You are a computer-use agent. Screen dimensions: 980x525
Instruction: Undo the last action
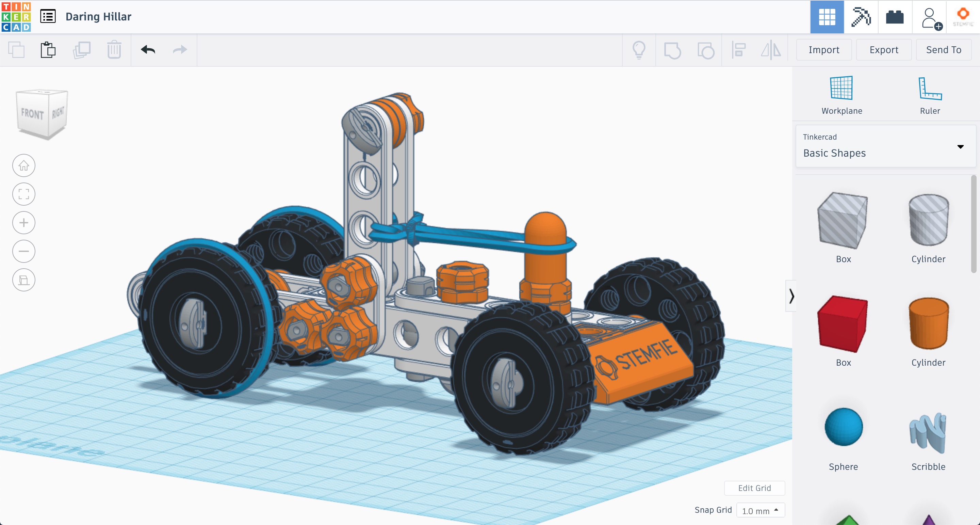pyautogui.click(x=148, y=50)
